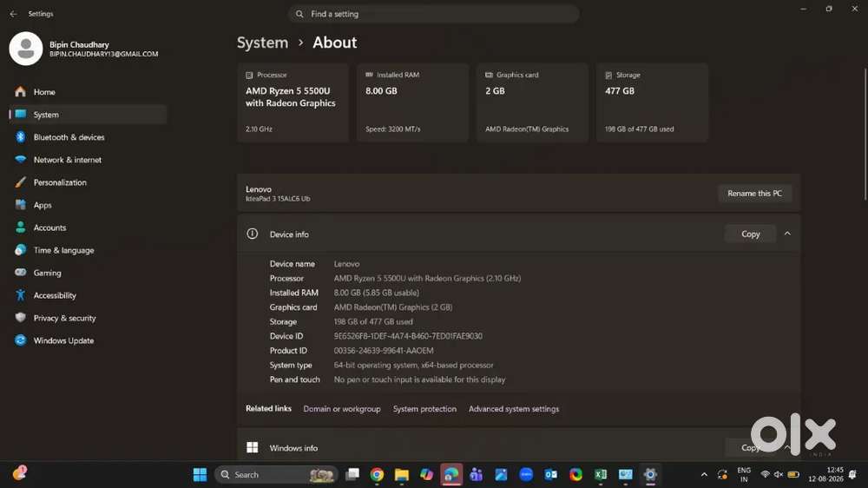Open Personalization settings
The height and width of the screenshot is (488, 868).
pyautogui.click(x=88, y=182)
